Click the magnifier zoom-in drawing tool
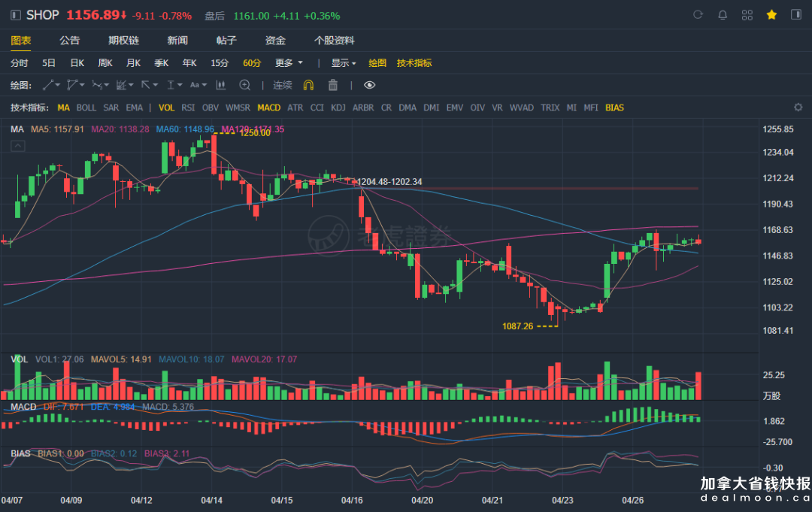 pos(244,85)
